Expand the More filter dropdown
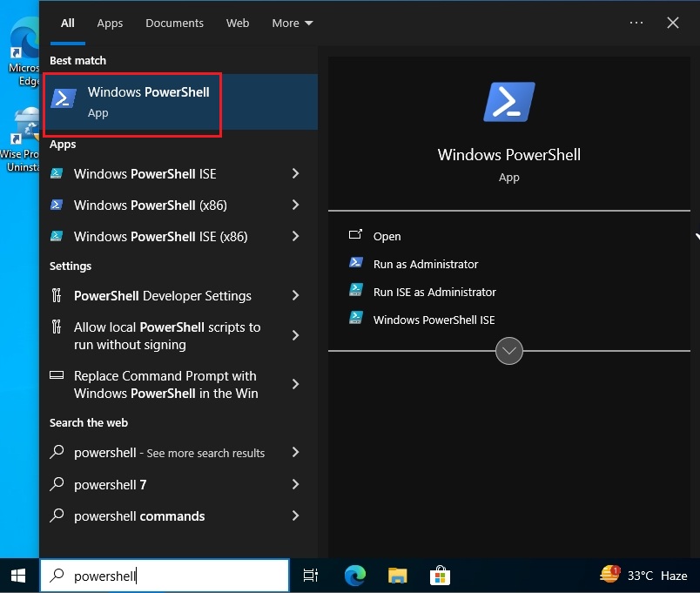This screenshot has height=593, width=700. [292, 23]
